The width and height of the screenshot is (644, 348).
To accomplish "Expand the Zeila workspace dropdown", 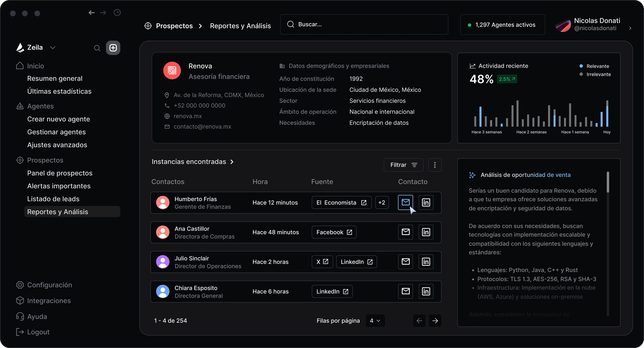I will point(53,48).
